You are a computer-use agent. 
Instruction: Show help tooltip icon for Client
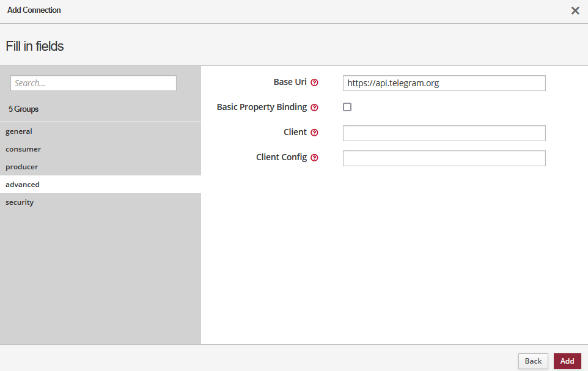click(314, 133)
